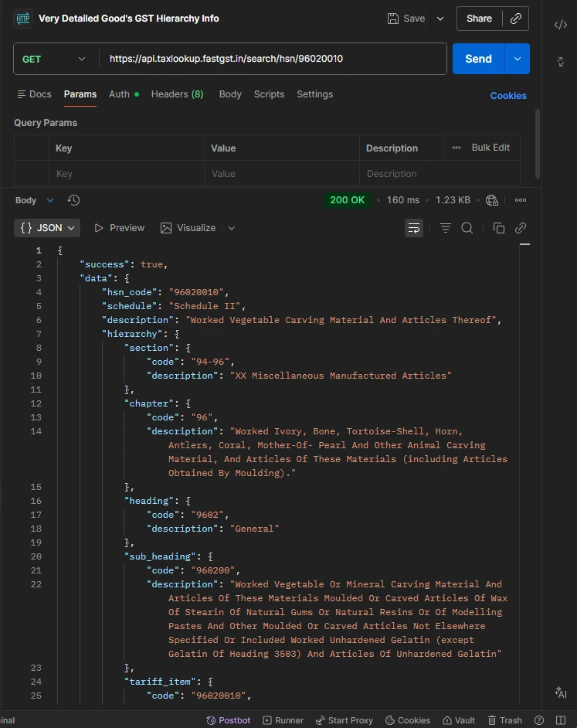Image resolution: width=577 pixels, height=728 pixels.
Task: Click the empty Key input cell
Action: [126, 174]
